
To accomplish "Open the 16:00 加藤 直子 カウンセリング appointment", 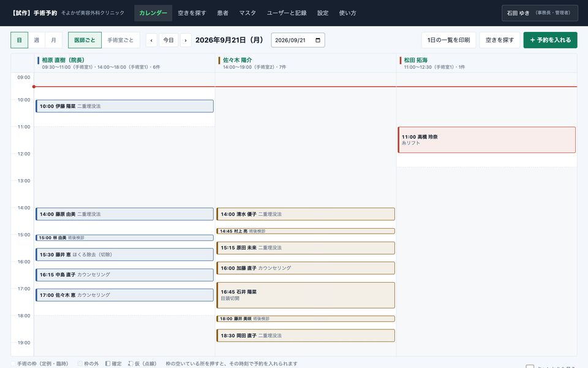I will click(x=306, y=268).
